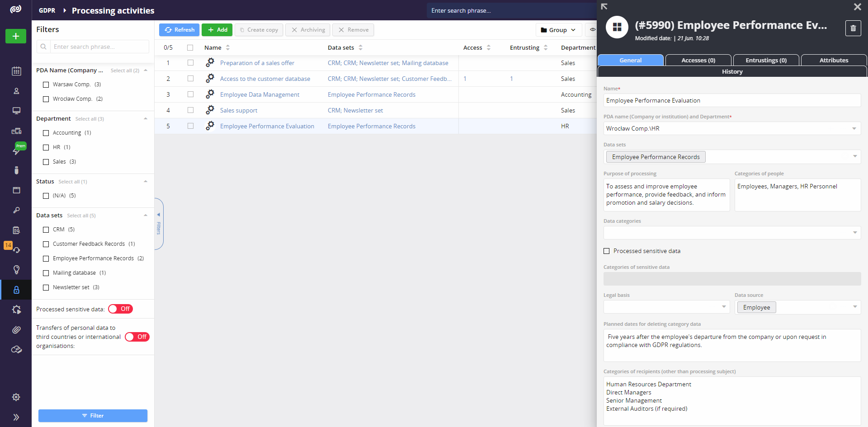Click gear icon of Sales support row
Screen dimensions: 868x427
(x=210, y=110)
